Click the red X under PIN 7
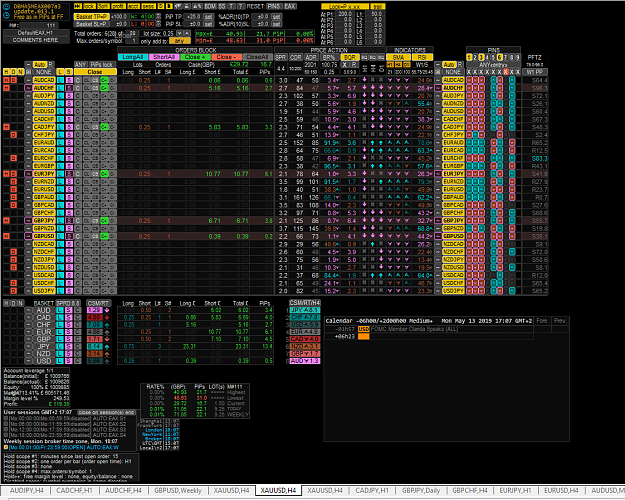Image resolution: width=625 pixels, height=500 pixels. (x=505, y=72)
